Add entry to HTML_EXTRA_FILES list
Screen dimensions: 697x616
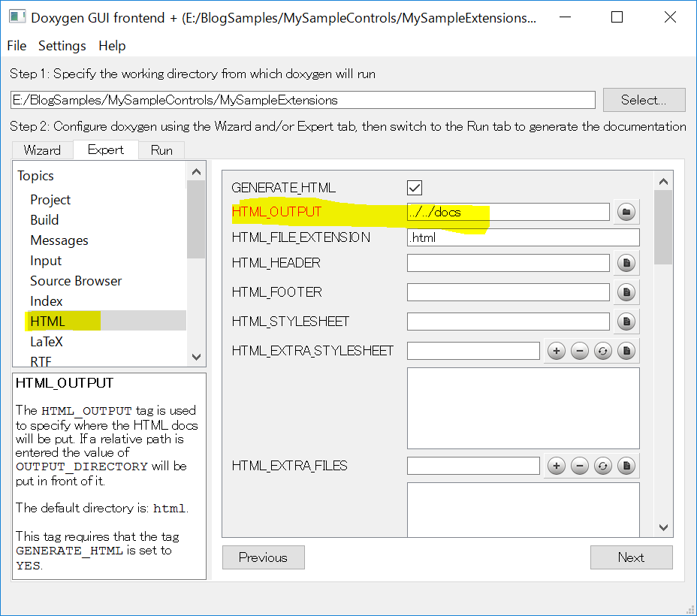click(556, 466)
